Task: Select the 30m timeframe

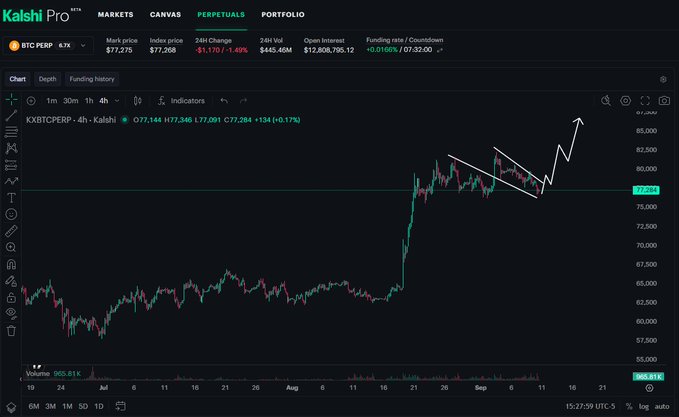Action: pos(71,101)
